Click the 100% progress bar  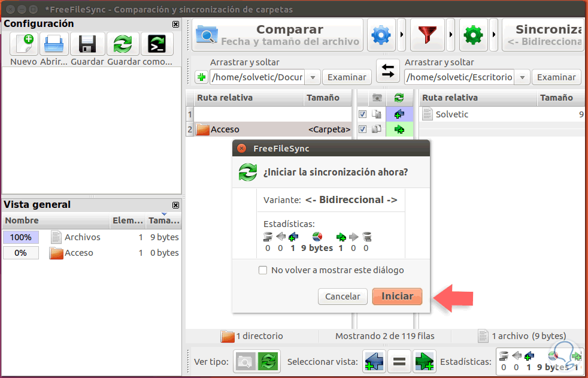(x=20, y=237)
